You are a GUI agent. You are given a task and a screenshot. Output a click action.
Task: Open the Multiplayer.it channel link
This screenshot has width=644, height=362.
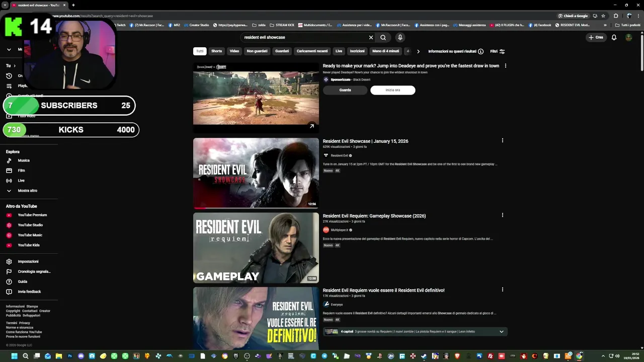pyautogui.click(x=340, y=230)
